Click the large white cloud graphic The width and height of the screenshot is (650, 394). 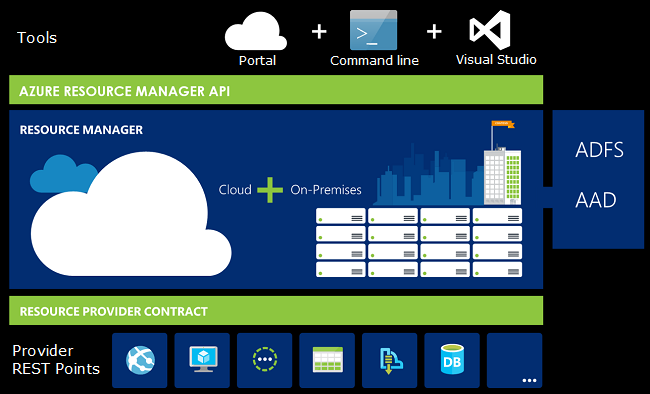click(131, 215)
